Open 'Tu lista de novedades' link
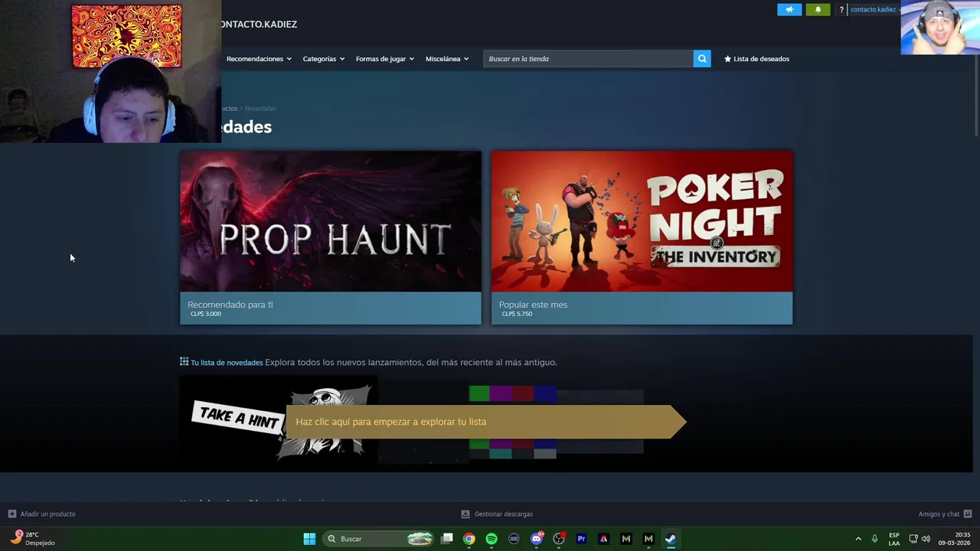This screenshot has height=551, width=980. (x=227, y=363)
